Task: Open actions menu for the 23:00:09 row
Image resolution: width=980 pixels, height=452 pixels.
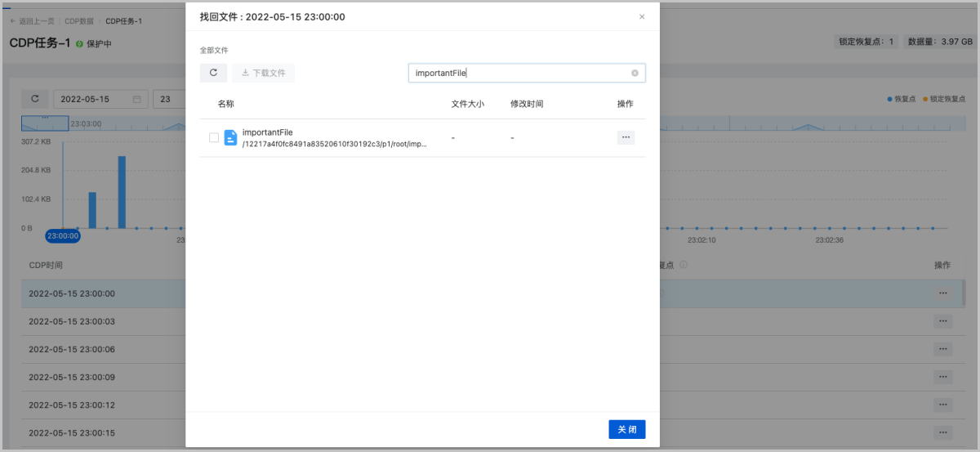Action: pos(942,377)
